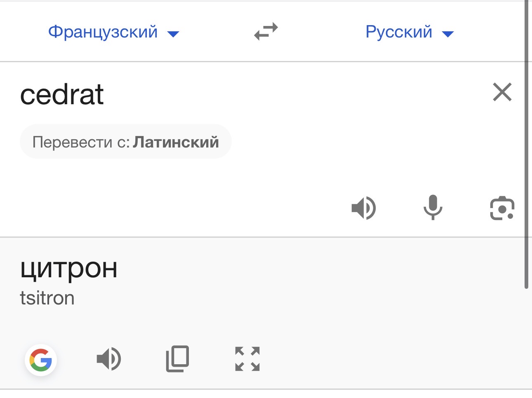Open the Русский target language dropdown
The width and height of the screenshot is (532, 398).
pos(410,32)
